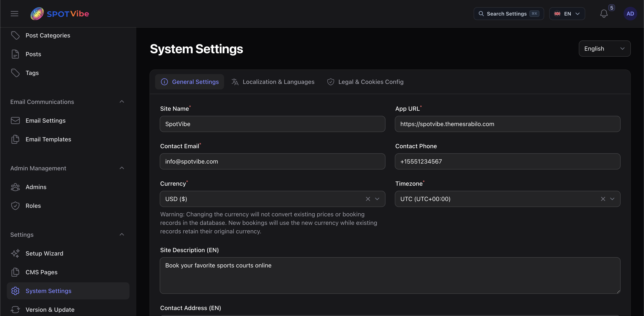The image size is (644, 316).
Task: Open the notifications bell
Action: coord(604,14)
